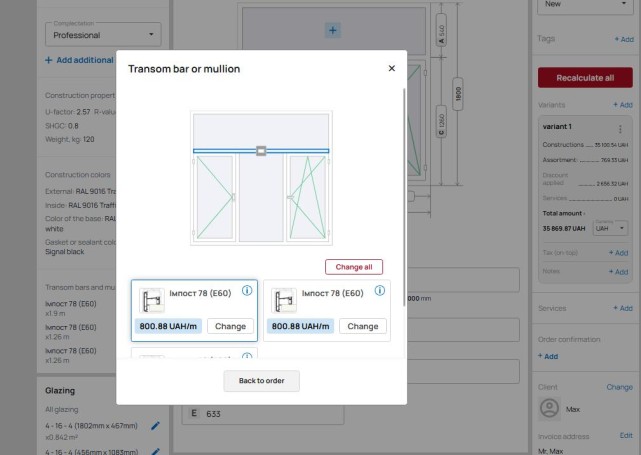This screenshot has height=455, width=641.
Task: Click the 800.88 UAH/m price on first card
Action: (x=168, y=326)
